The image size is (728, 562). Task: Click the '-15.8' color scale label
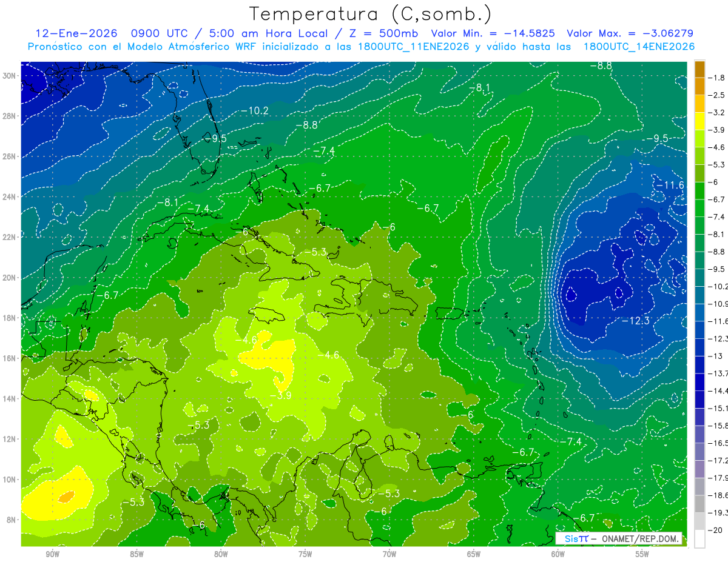718,426
